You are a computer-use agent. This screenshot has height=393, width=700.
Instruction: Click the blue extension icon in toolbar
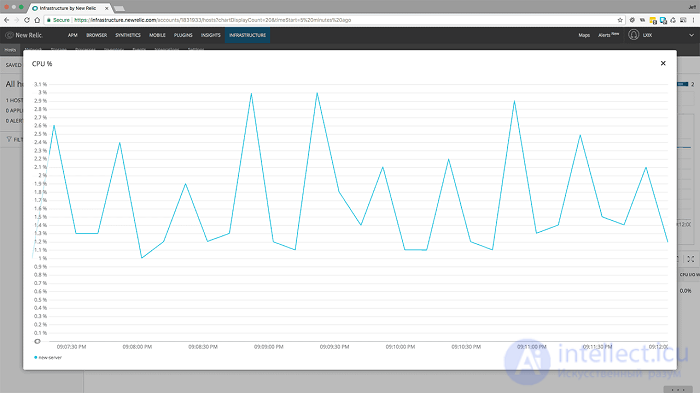click(663, 20)
